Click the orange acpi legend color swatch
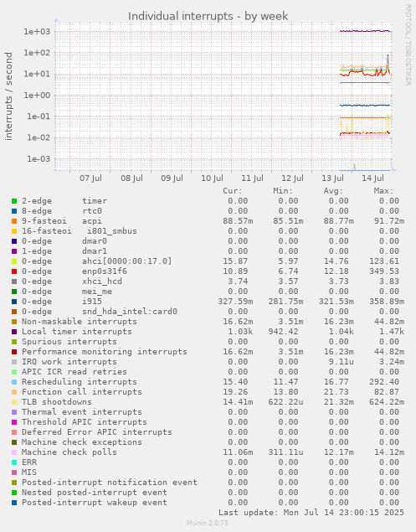416x532 pixels. click(14, 221)
